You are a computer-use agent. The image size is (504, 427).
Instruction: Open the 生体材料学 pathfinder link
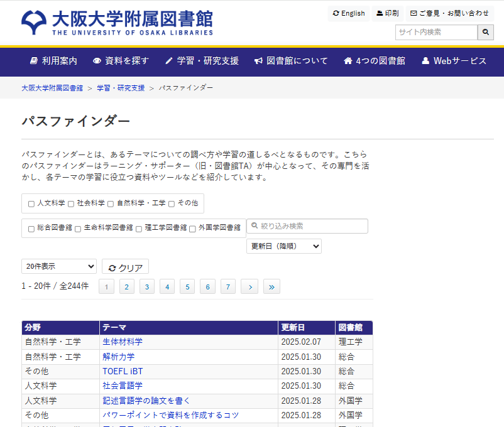click(x=123, y=342)
